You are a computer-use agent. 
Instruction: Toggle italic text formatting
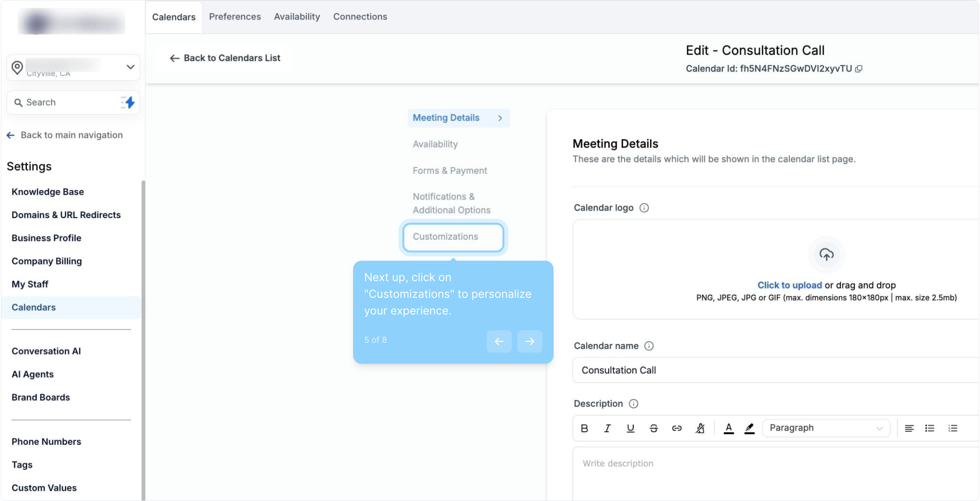click(607, 428)
